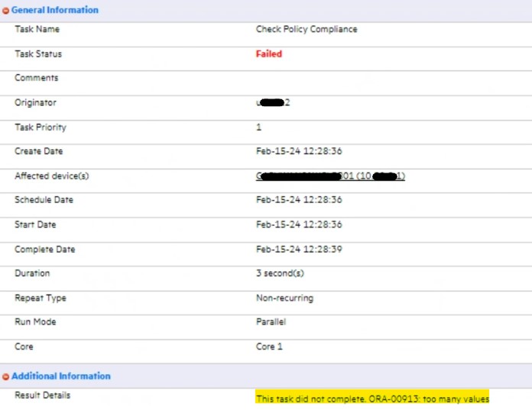
Task: Select the Create Date timestamp value
Action: point(299,152)
